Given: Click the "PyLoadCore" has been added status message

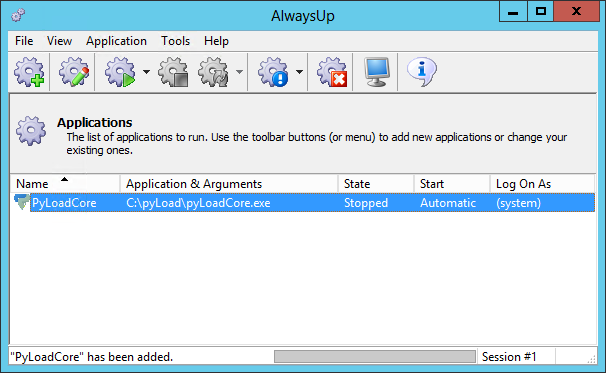Looking at the screenshot, I should (x=92, y=357).
